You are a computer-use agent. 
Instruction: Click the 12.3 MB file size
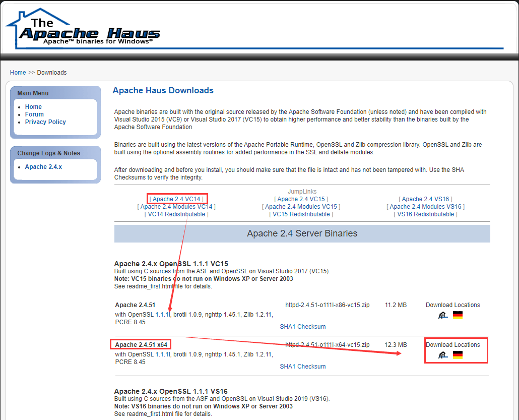pos(396,345)
